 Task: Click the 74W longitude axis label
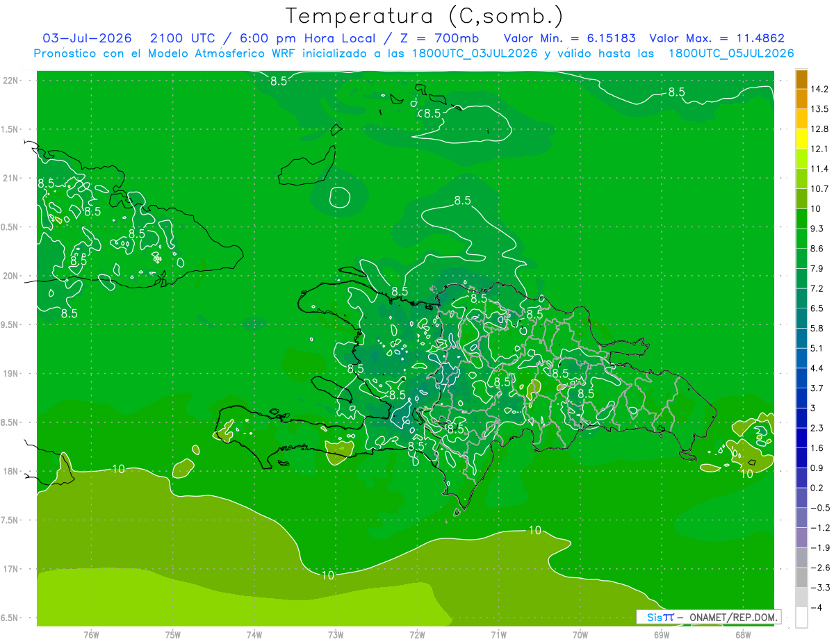tap(254, 634)
